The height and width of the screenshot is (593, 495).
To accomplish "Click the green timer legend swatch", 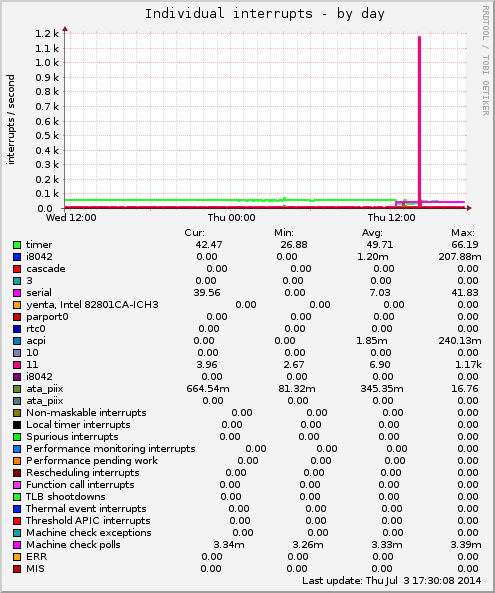I will [17, 245].
